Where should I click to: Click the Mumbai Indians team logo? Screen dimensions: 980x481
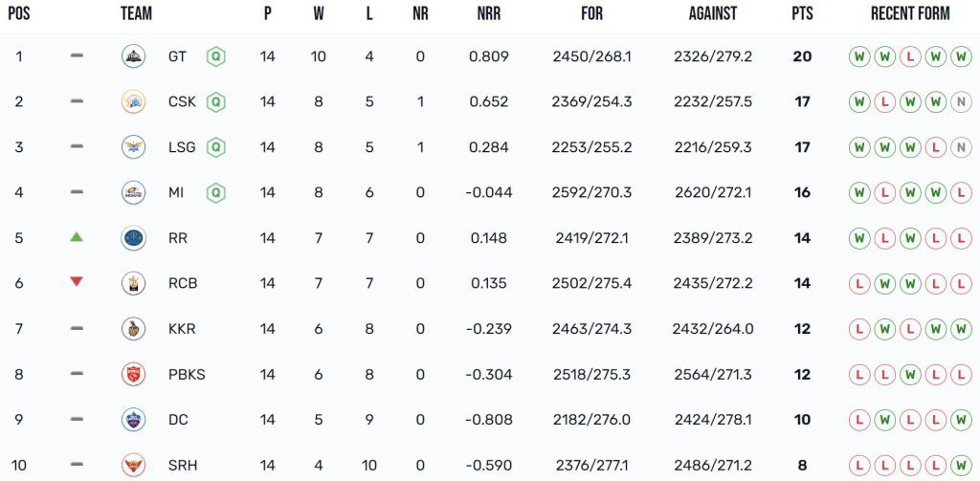[x=134, y=192]
